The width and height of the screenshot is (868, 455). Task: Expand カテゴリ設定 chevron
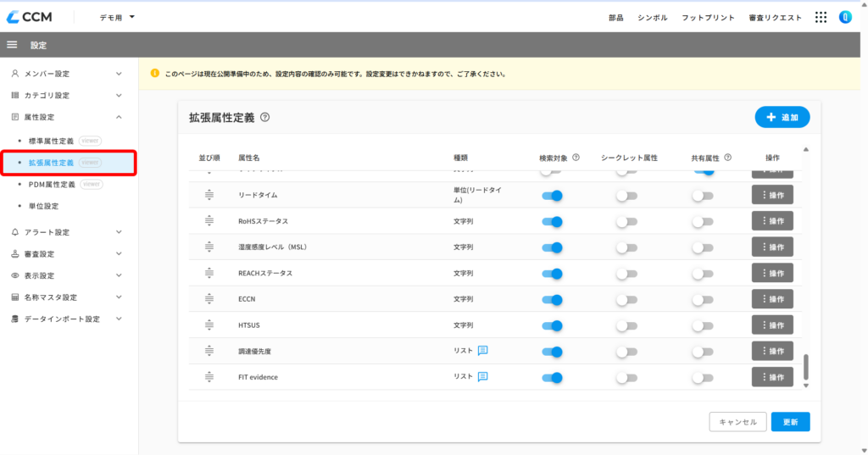119,95
